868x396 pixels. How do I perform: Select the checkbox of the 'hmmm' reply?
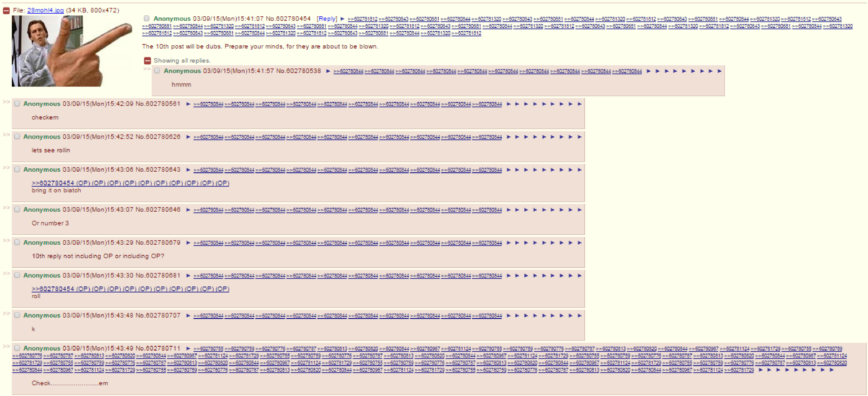157,71
